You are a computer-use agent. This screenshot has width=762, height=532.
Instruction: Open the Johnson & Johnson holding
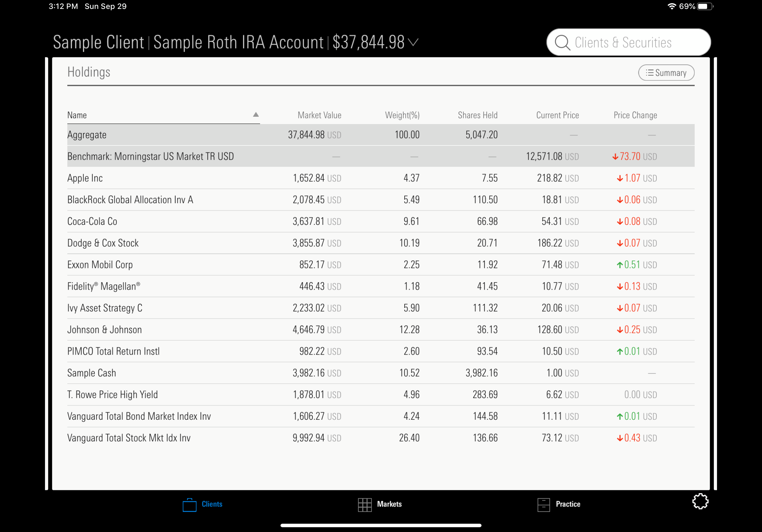[381, 330]
